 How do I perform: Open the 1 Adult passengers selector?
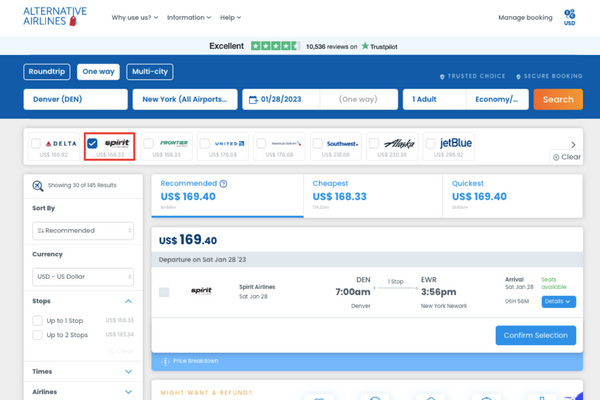[x=434, y=100]
